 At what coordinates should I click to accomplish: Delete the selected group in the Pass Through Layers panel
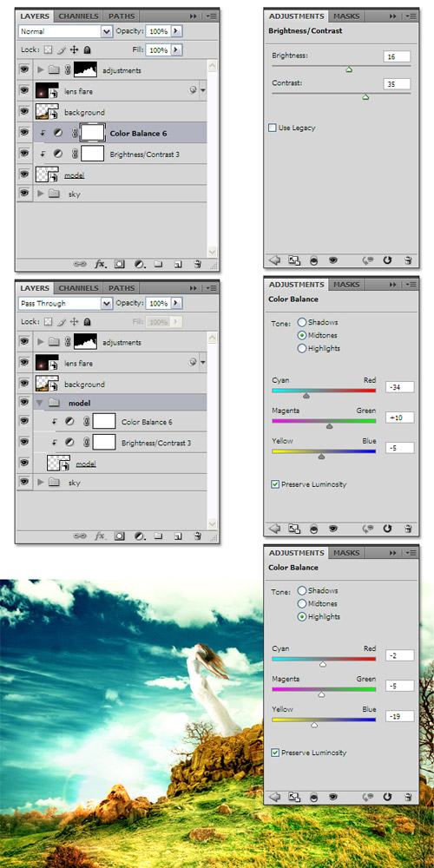coord(197,536)
